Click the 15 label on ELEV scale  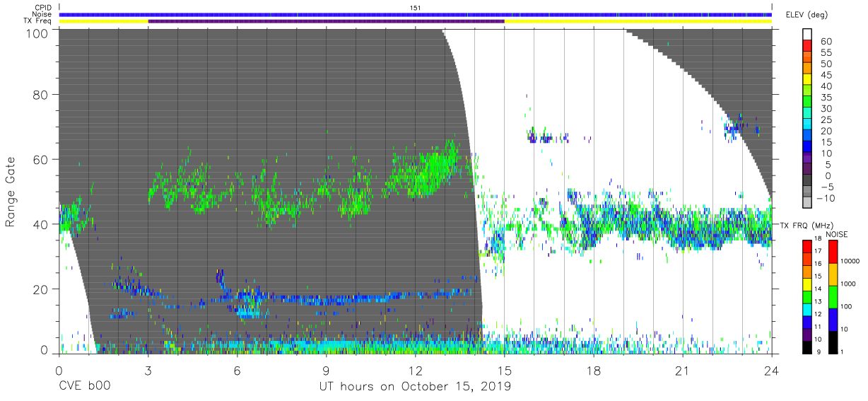click(x=826, y=142)
